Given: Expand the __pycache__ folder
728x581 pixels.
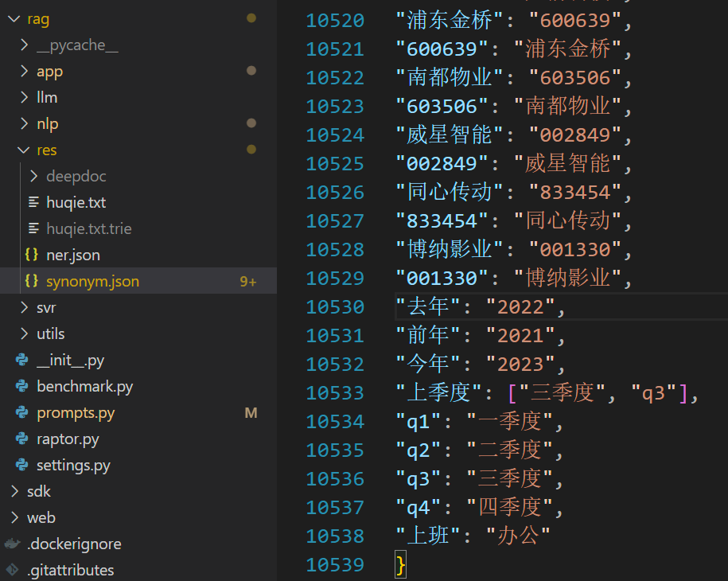Looking at the screenshot, I should pos(24,45).
